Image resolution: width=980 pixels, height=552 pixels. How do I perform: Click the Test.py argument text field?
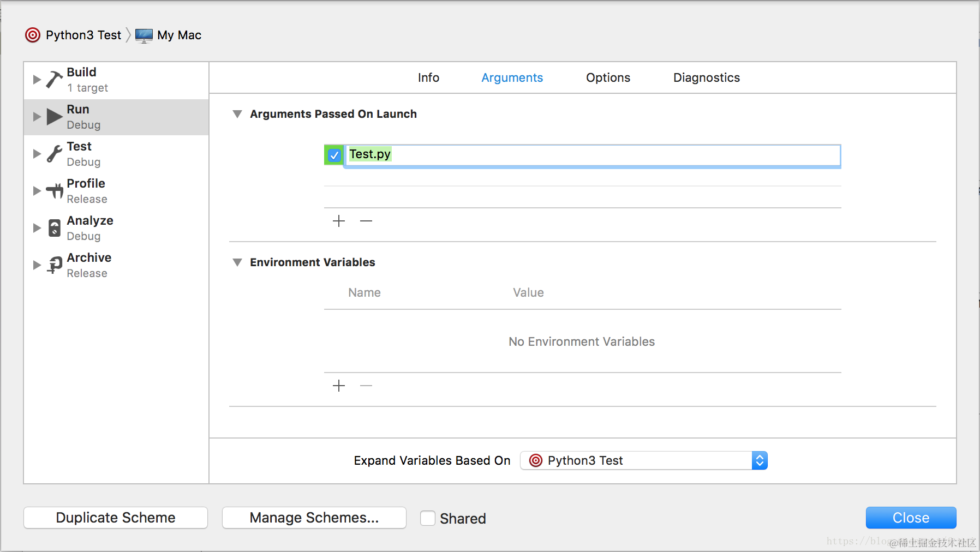pyautogui.click(x=592, y=155)
